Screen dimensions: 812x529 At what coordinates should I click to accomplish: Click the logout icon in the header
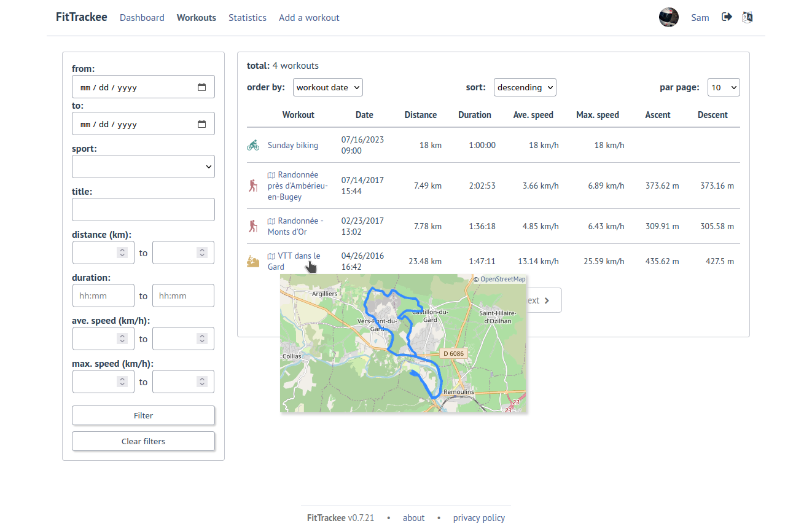tap(727, 17)
